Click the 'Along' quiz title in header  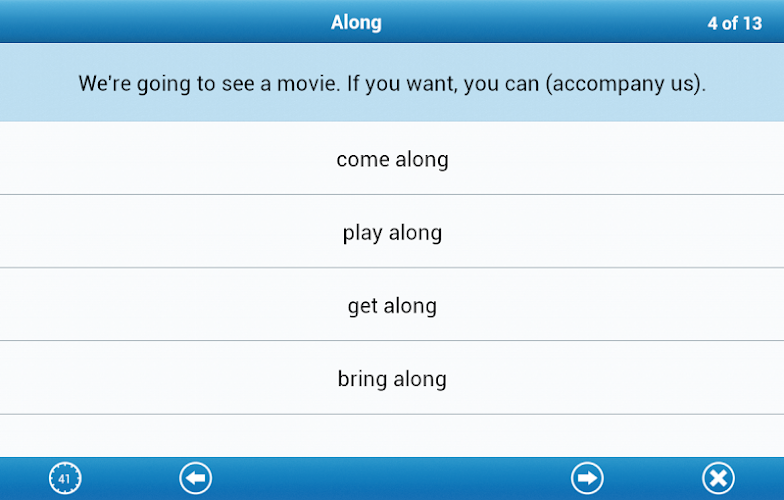point(356,22)
